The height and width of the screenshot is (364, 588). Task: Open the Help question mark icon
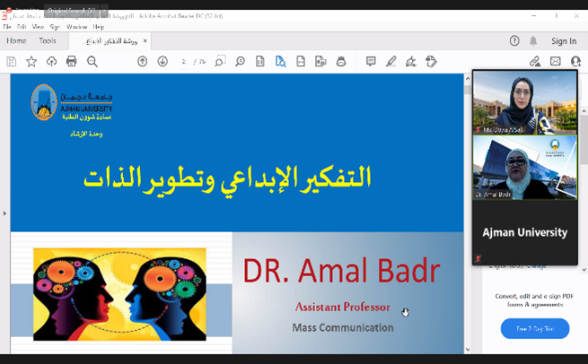(x=514, y=41)
